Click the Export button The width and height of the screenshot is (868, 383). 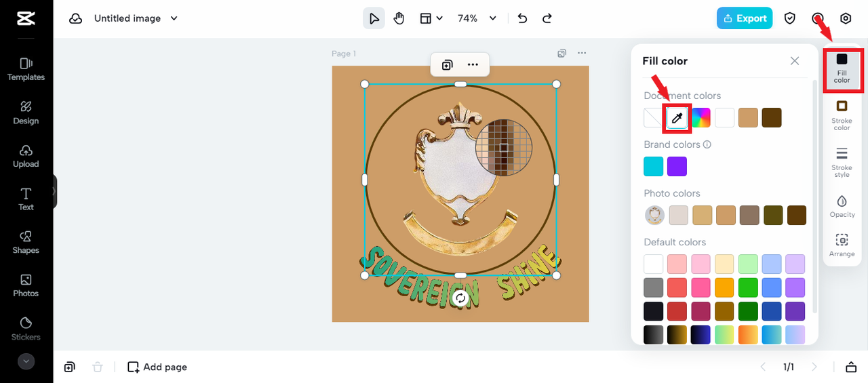click(x=745, y=18)
